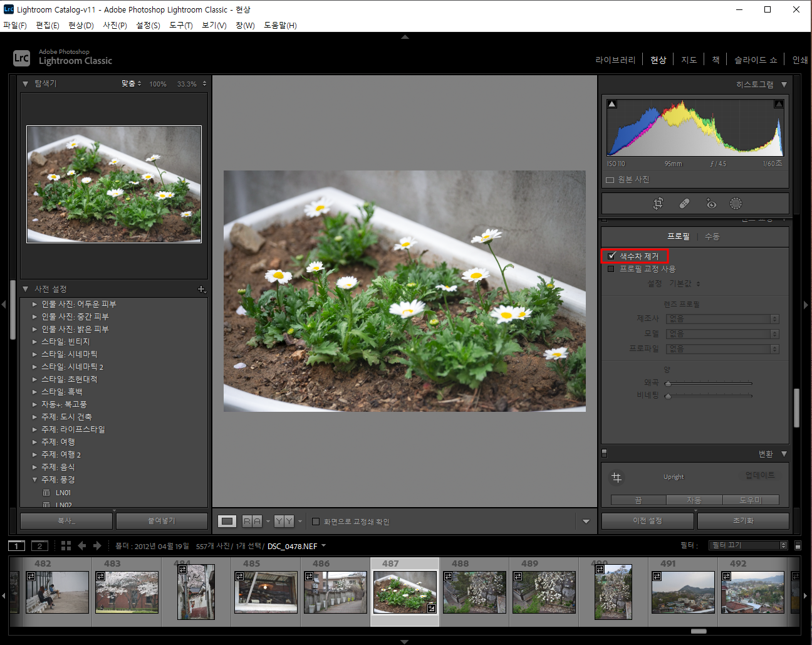
Task: Click the 이전 설정 button
Action: 648,521
